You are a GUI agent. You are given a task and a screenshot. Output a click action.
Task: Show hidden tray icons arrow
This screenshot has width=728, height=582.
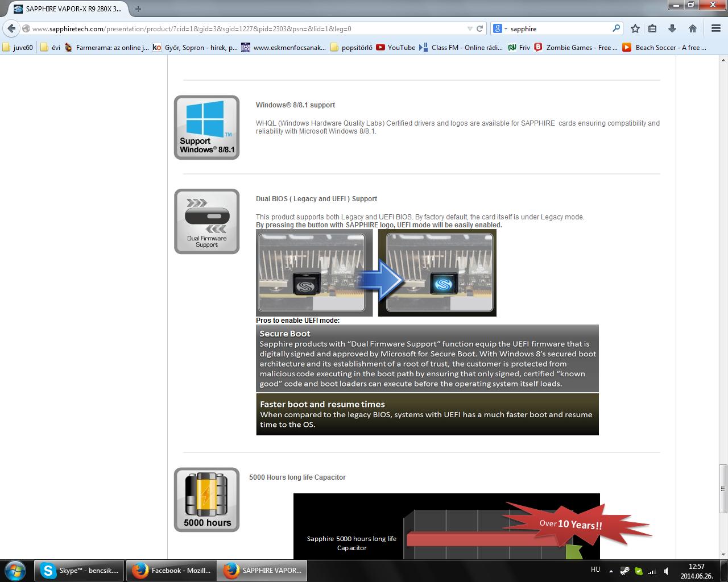pos(611,571)
